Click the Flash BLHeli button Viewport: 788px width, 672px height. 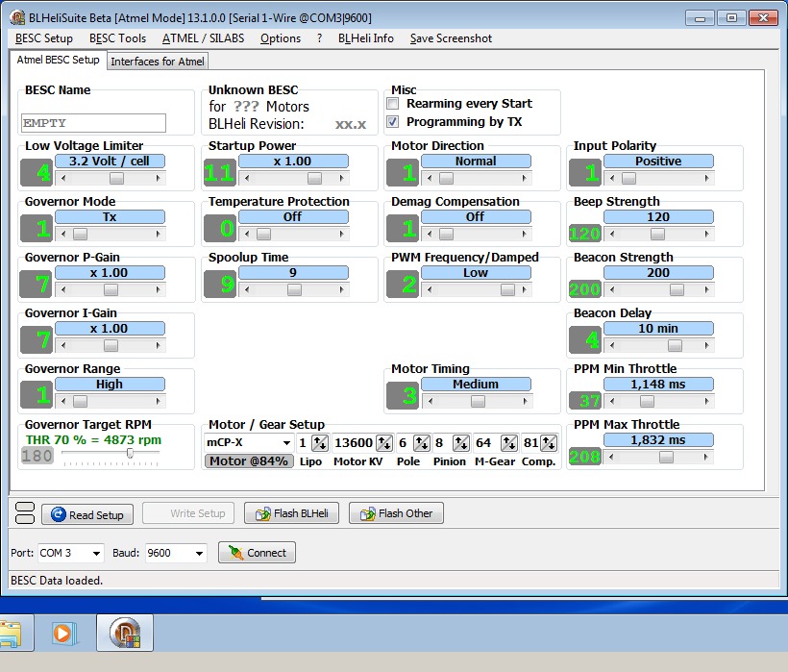pos(291,513)
